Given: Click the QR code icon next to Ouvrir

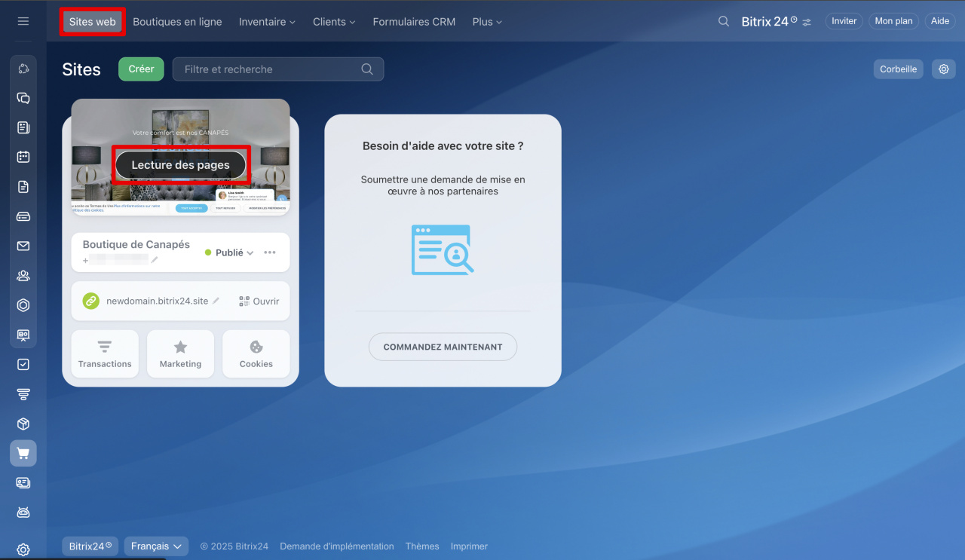Looking at the screenshot, I should click(244, 301).
